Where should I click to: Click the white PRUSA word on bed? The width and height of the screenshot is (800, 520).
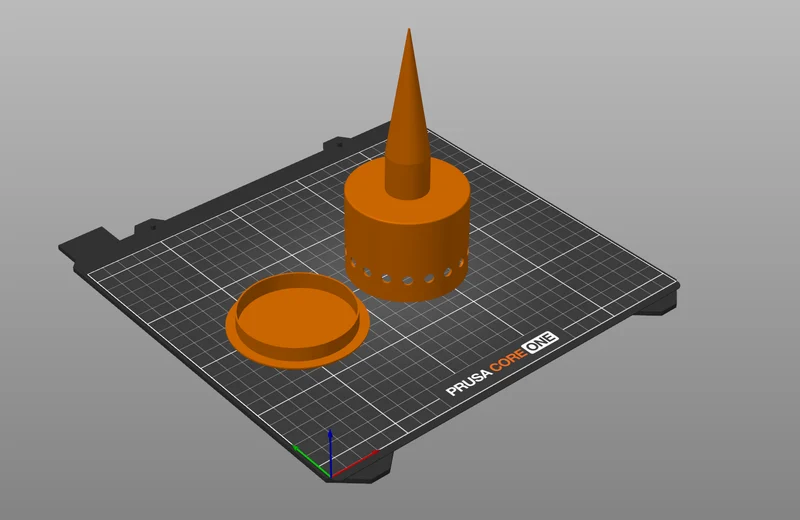coord(469,381)
